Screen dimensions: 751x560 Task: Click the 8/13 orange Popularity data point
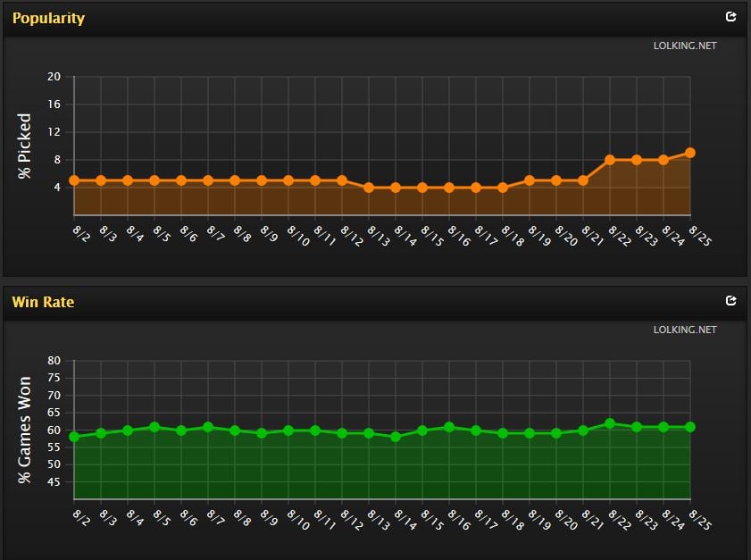(x=369, y=188)
